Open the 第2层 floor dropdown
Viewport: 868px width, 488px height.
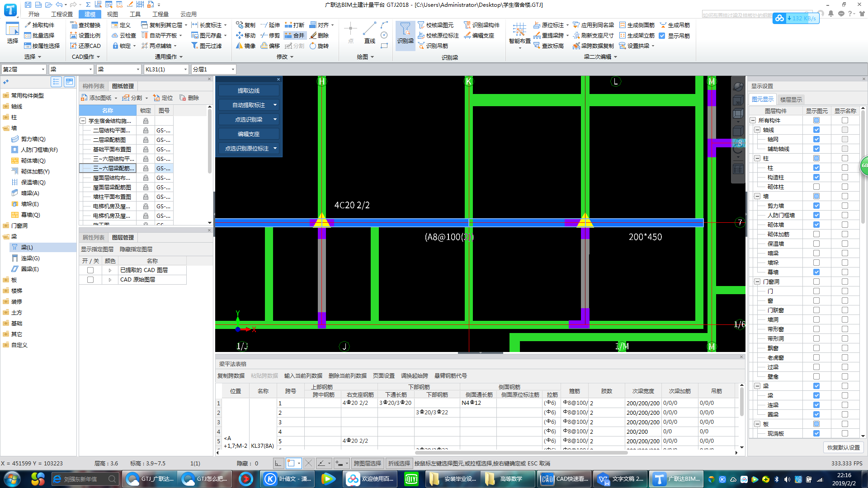24,69
